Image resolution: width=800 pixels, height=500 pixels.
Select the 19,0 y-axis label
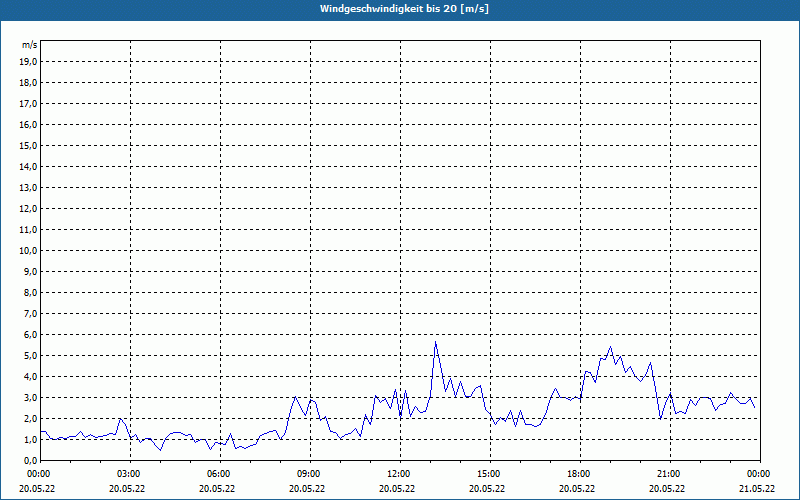tap(29, 62)
